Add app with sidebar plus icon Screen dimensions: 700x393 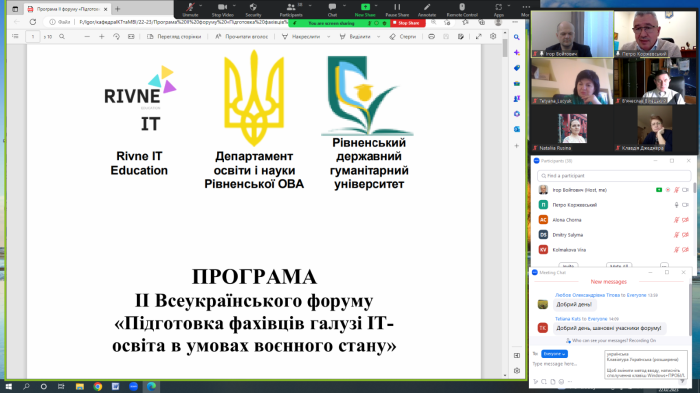tap(517, 146)
